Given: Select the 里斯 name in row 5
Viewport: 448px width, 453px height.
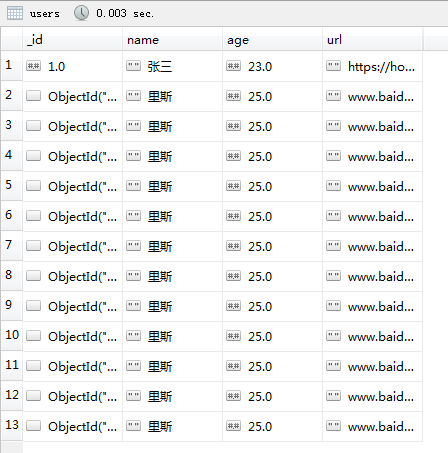Looking at the screenshot, I should (x=160, y=187).
